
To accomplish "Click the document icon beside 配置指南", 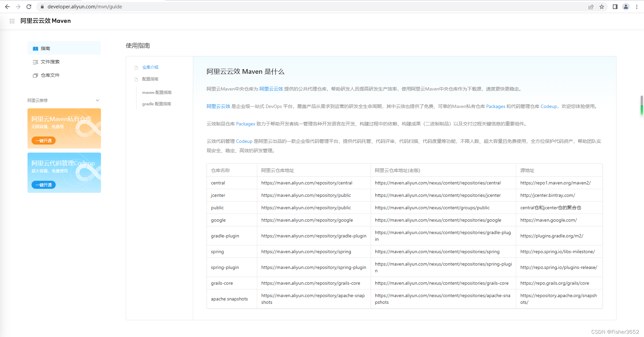I will 136,79.
